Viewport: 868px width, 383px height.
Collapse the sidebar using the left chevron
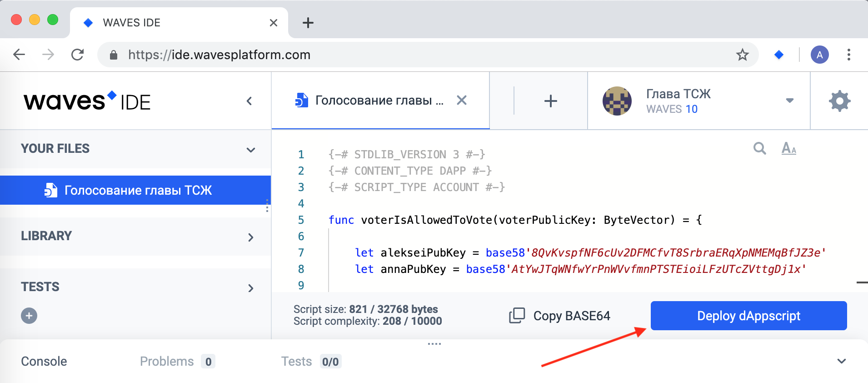pos(249,101)
